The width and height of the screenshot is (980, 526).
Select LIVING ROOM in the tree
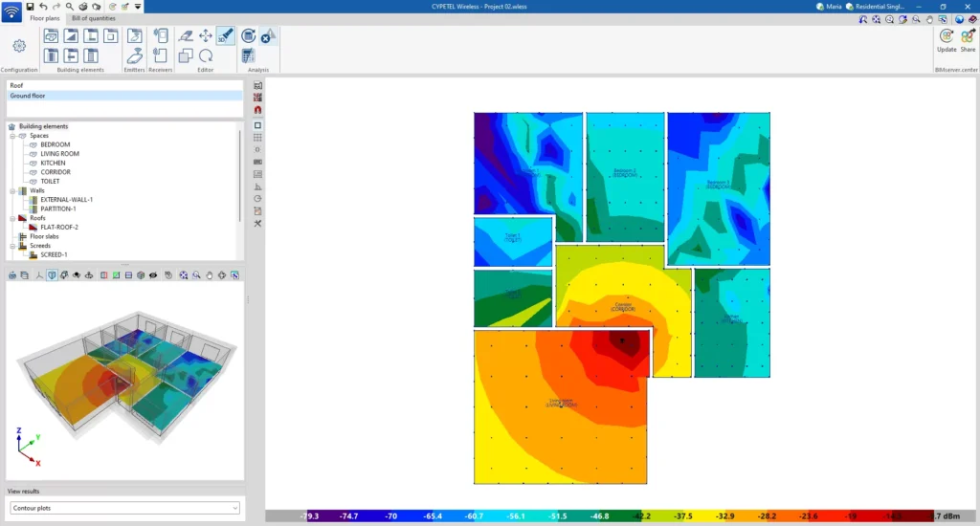[60, 154]
